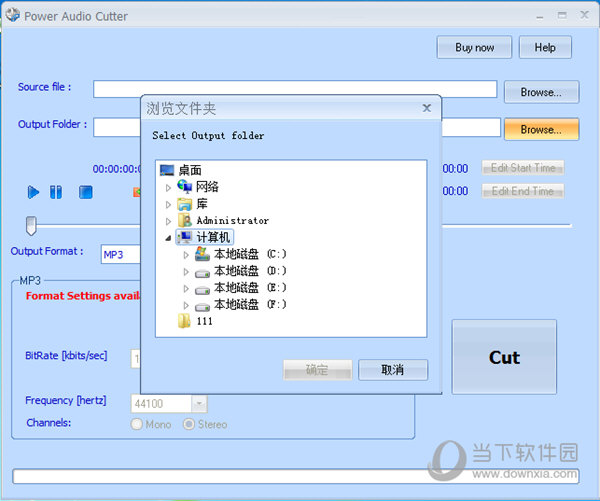Click the 111 folder icon
Viewport: 600px width, 501px height.
184,321
